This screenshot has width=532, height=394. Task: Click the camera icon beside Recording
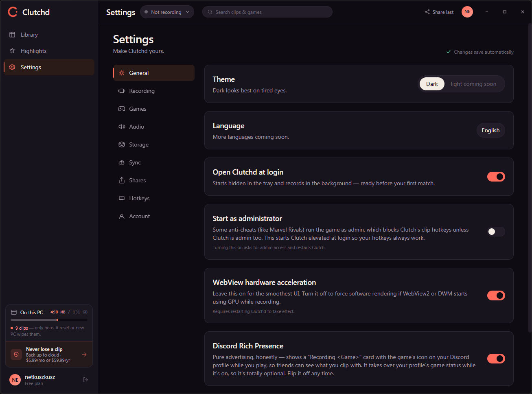pyautogui.click(x=122, y=91)
